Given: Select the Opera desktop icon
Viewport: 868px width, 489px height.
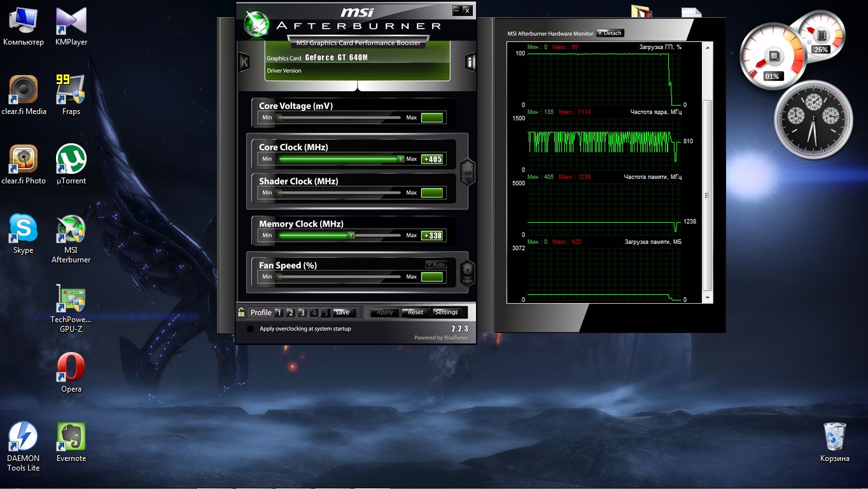Looking at the screenshot, I should point(71,373).
